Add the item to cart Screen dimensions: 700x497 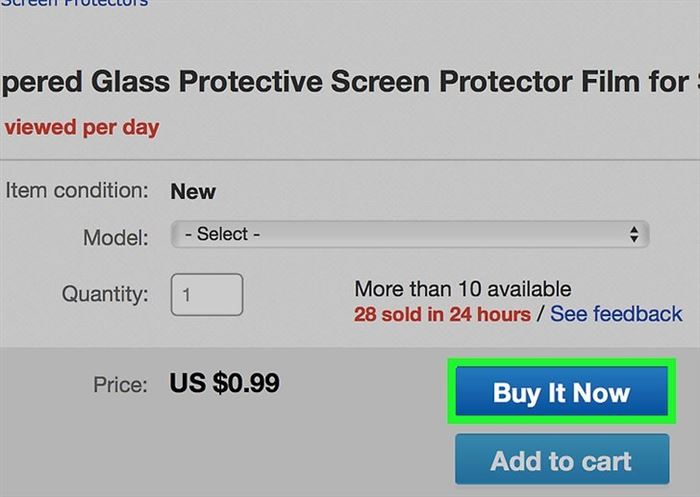pyautogui.click(x=562, y=459)
